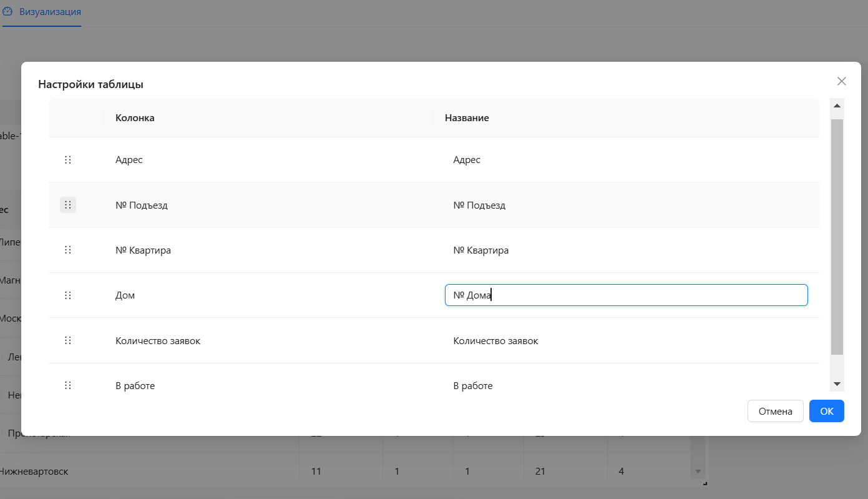
Task: Edit the Адрес name field
Action: coord(626,160)
